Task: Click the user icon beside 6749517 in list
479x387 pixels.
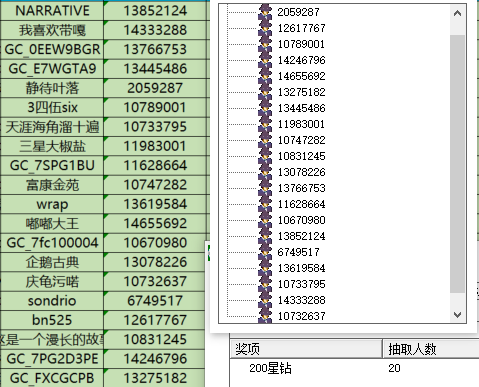Action: click(265, 252)
